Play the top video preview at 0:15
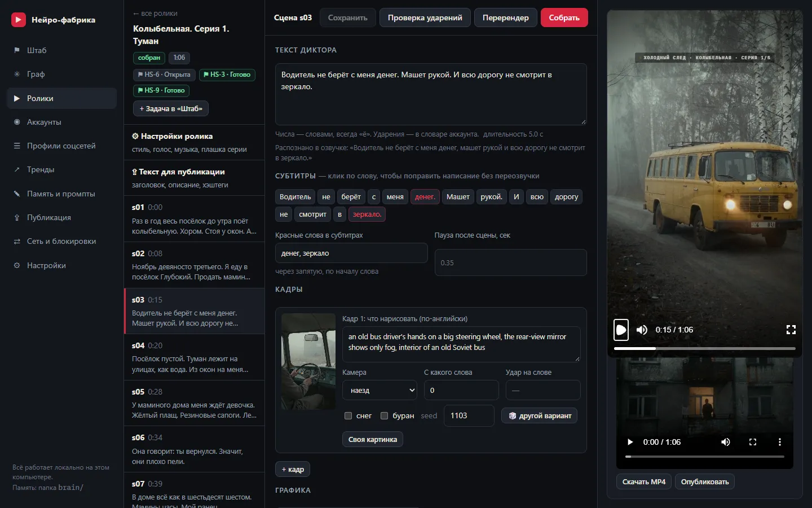Viewport: 812px width, 508px height. pyautogui.click(x=621, y=330)
